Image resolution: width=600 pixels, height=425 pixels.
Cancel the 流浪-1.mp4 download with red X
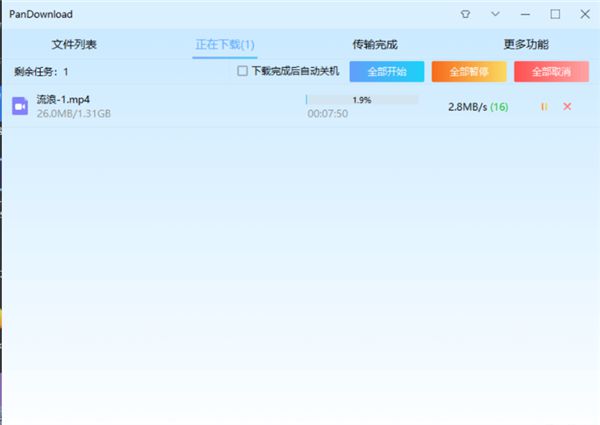point(567,107)
